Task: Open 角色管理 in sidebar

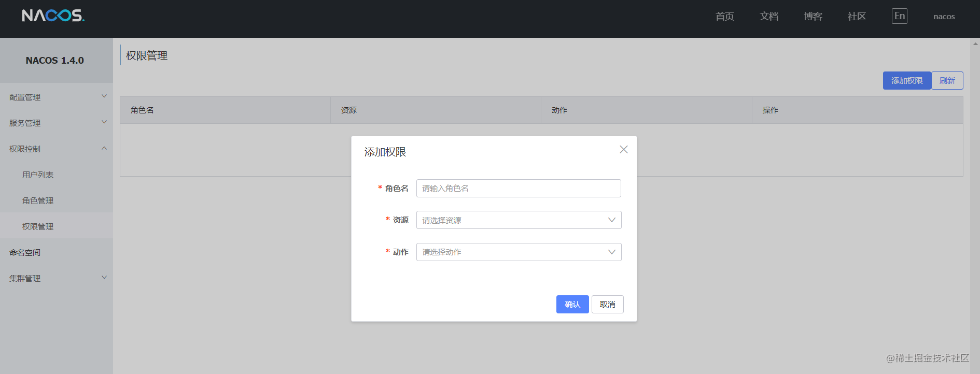Action: tap(57, 200)
